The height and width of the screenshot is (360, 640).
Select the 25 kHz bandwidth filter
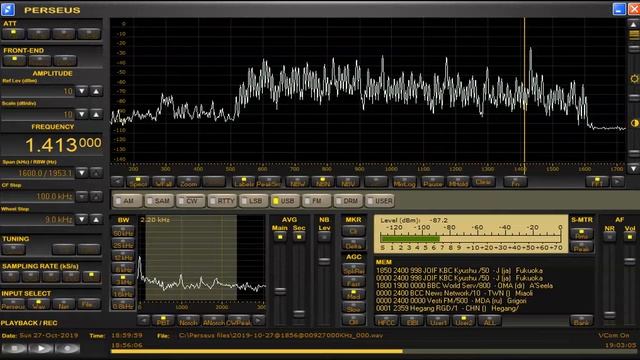123,244
